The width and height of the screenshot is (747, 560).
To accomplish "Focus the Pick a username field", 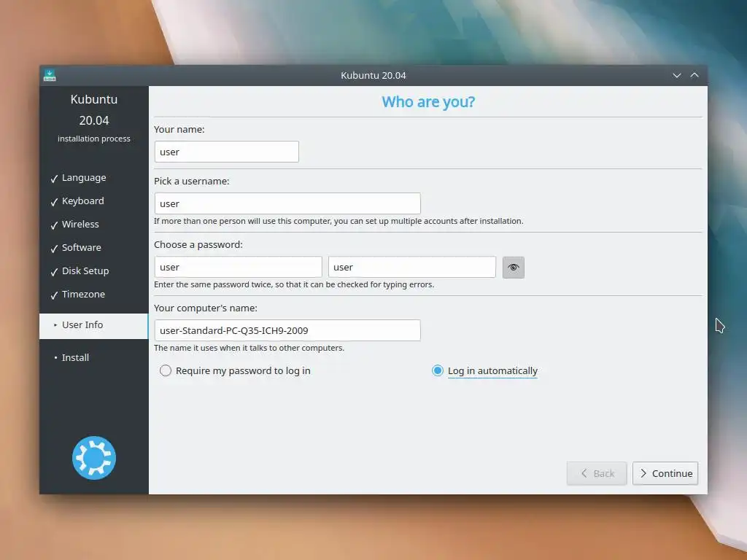I will [287, 203].
